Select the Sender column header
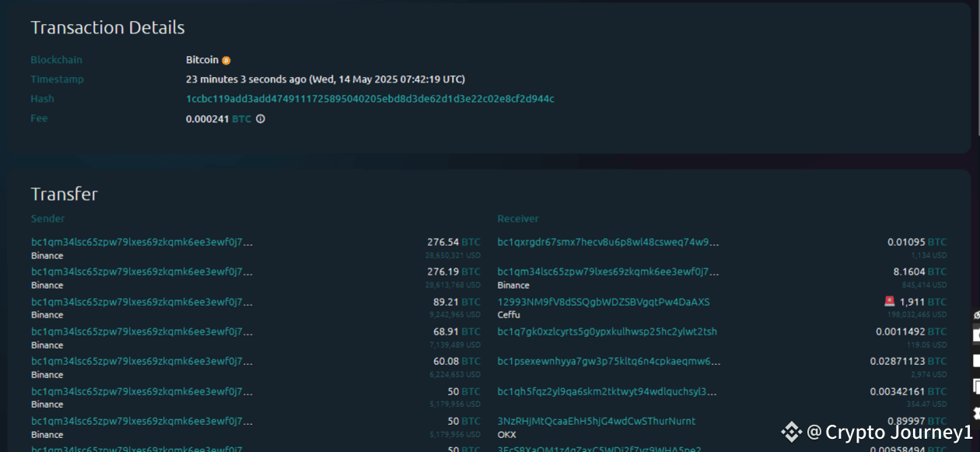This screenshot has width=980, height=452. coord(48,219)
